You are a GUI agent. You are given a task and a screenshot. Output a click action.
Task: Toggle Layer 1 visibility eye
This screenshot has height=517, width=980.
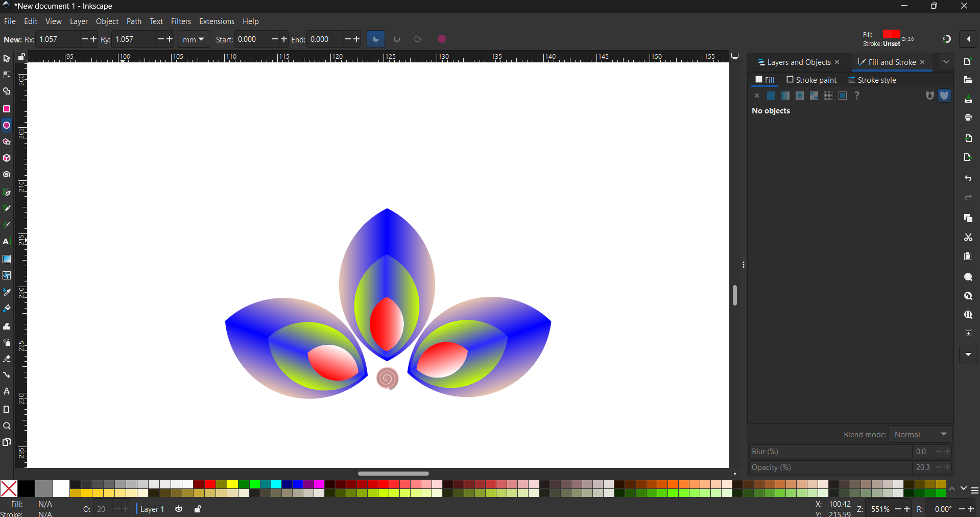(x=179, y=509)
